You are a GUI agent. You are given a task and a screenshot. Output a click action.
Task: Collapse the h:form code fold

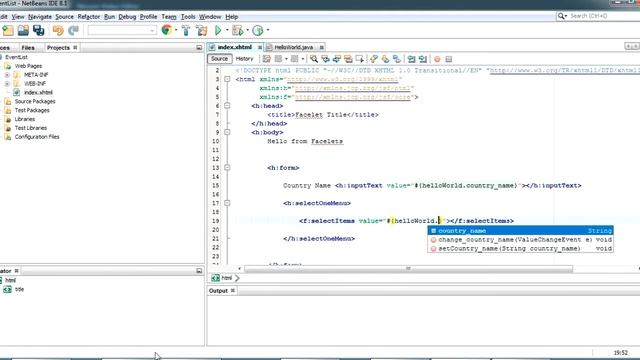[x=227, y=168]
